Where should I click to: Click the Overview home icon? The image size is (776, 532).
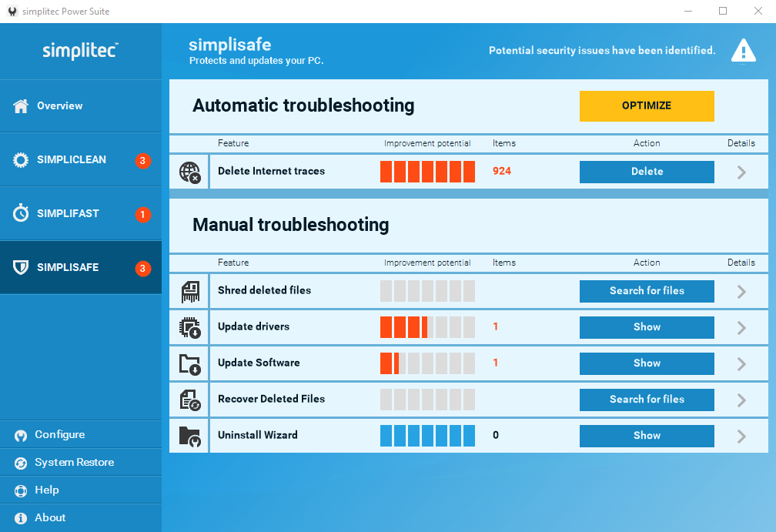point(21,106)
